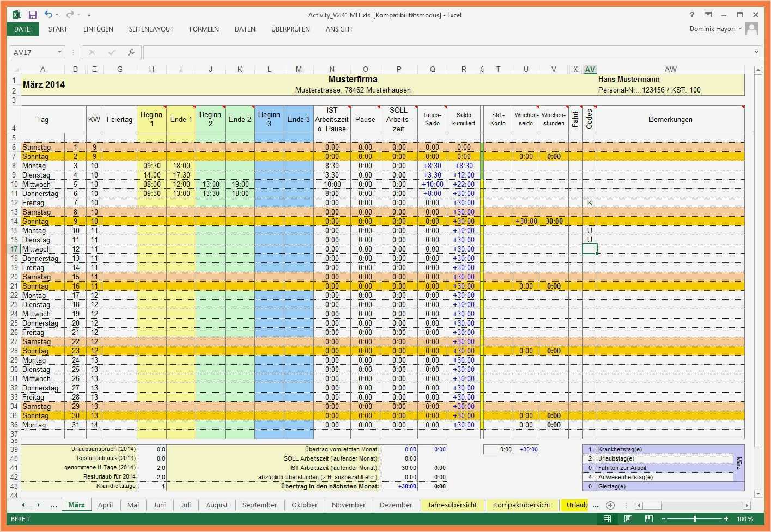Save the workbook via Quick Access Toolbar
The height and width of the screenshot is (532, 771).
click(32, 15)
